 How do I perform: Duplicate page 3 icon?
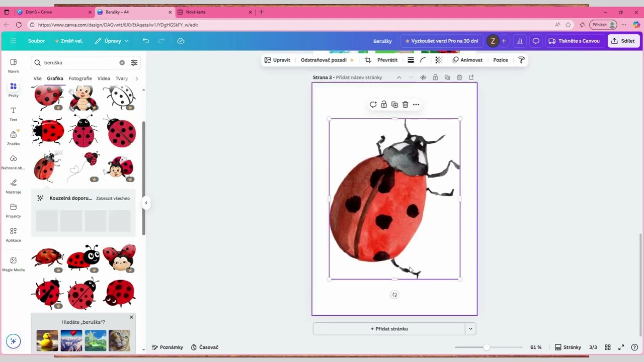click(x=447, y=77)
